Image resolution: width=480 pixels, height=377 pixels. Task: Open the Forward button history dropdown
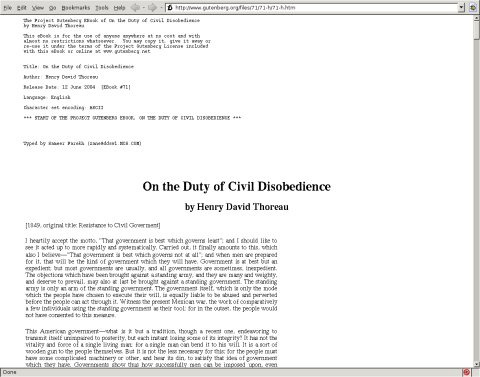coord(161,7)
